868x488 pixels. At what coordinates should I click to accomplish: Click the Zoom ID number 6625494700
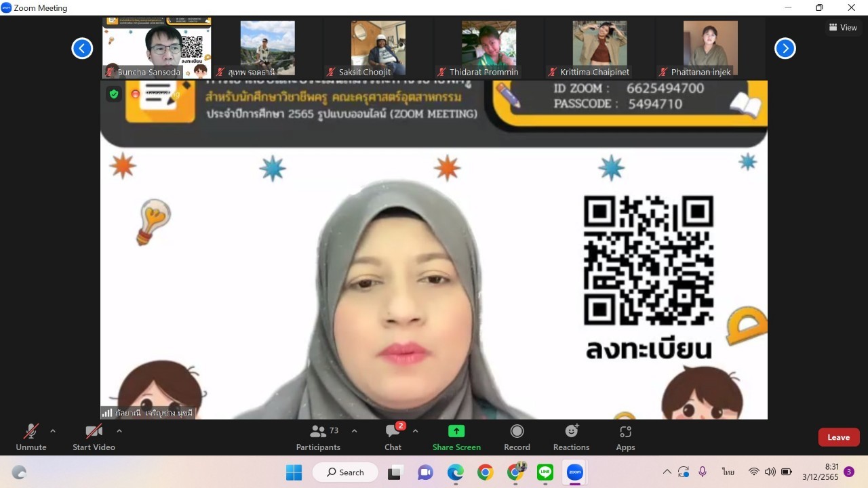click(665, 88)
